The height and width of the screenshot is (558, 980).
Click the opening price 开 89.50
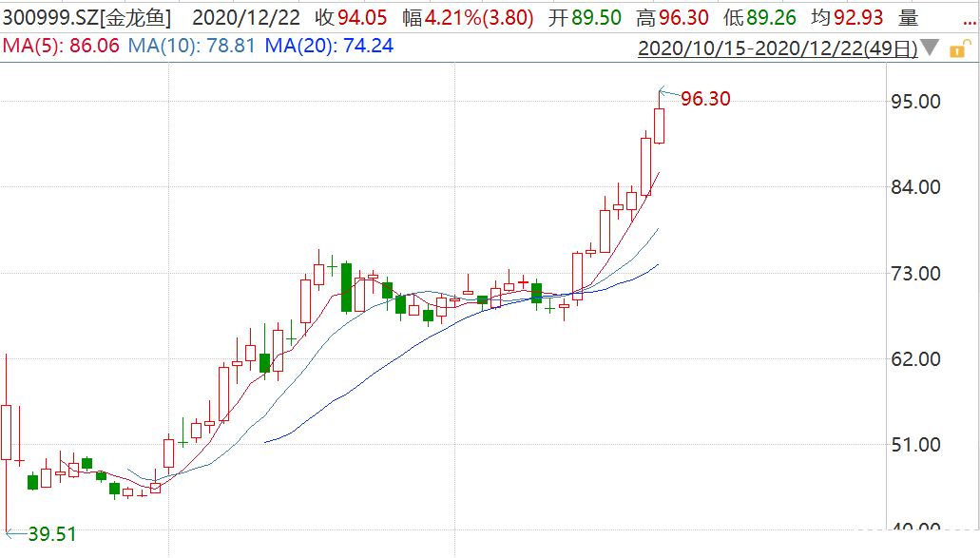(585, 17)
